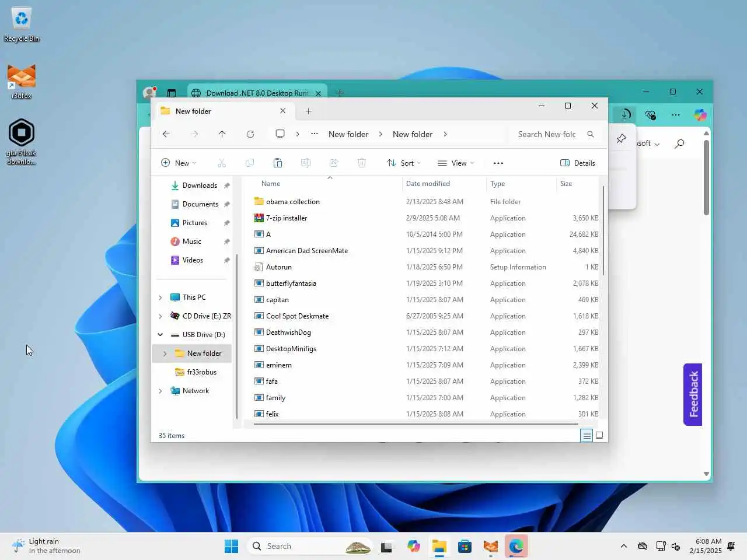Image resolution: width=747 pixels, height=560 pixels.
Task: Click Microsoft Edge taskbar icon
Action: (516, 546)
